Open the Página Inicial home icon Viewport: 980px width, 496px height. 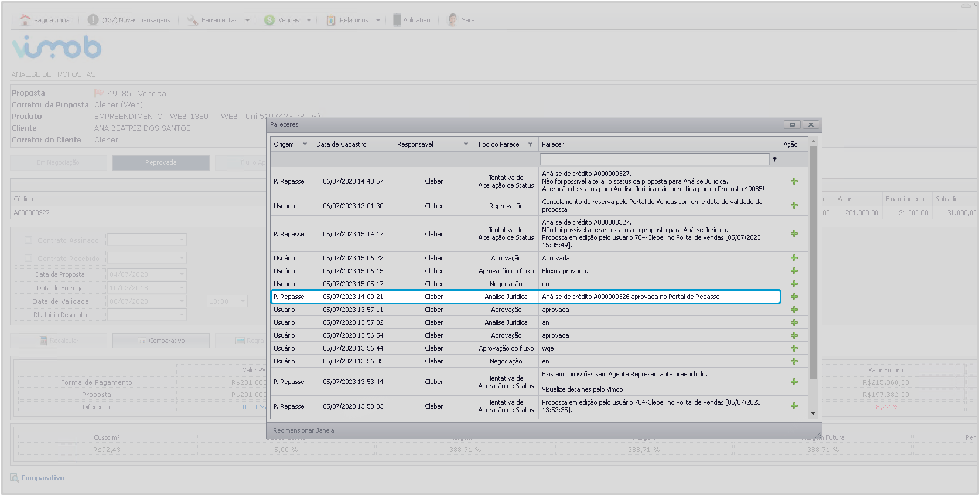coord(25,20)
